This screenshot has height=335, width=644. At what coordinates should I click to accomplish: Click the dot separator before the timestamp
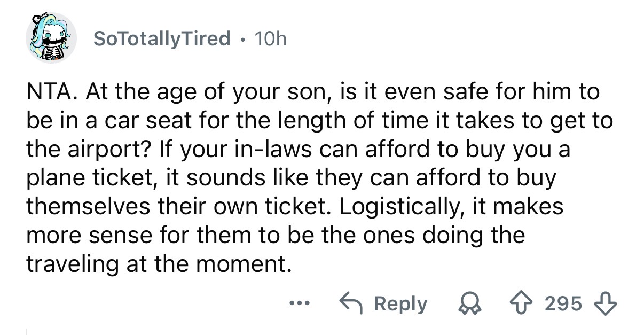(243, 39)
